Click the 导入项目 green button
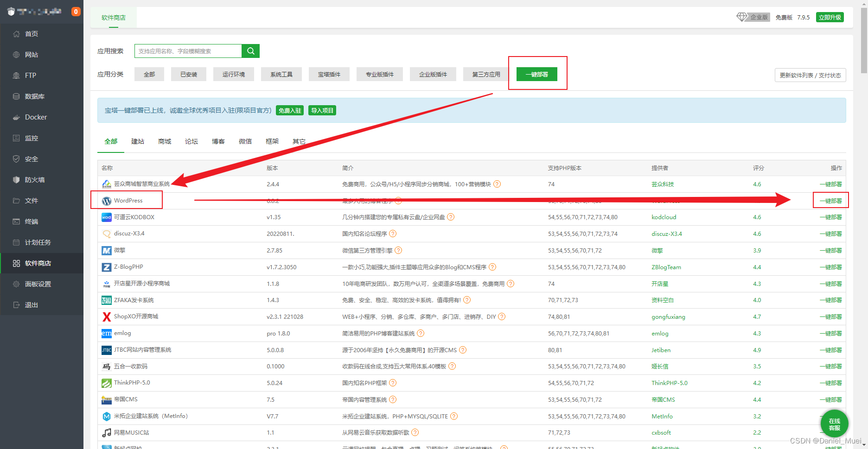The height and width of the screenshot is (449, 868). pos(322,110)
